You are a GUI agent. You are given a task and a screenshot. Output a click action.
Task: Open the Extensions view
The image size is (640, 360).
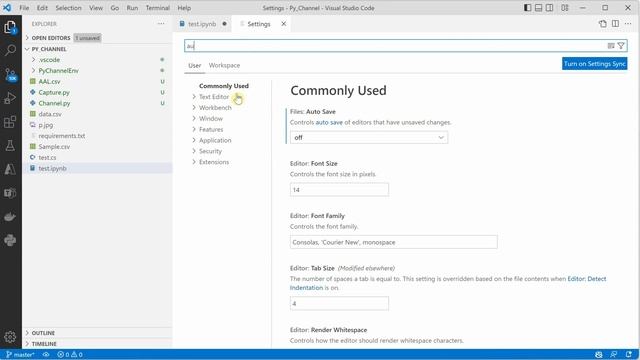point(10,122)
